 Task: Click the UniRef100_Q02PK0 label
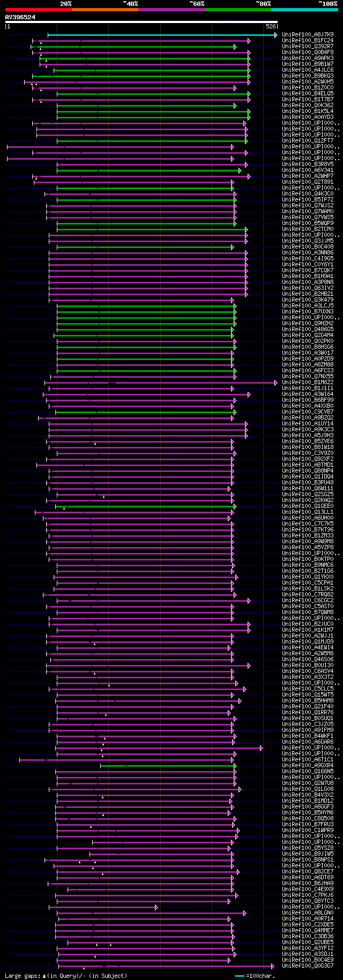[x=308, y=341]
